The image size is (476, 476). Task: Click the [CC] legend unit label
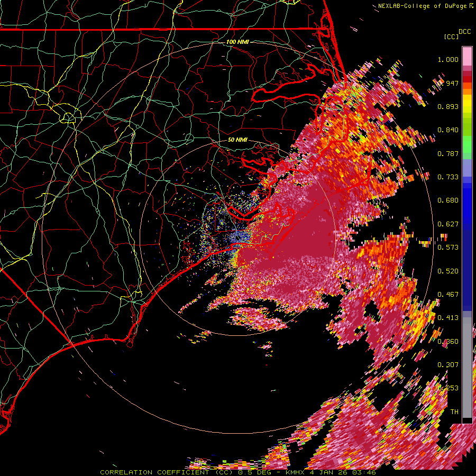pyautogui.click(x=451, y=36)
